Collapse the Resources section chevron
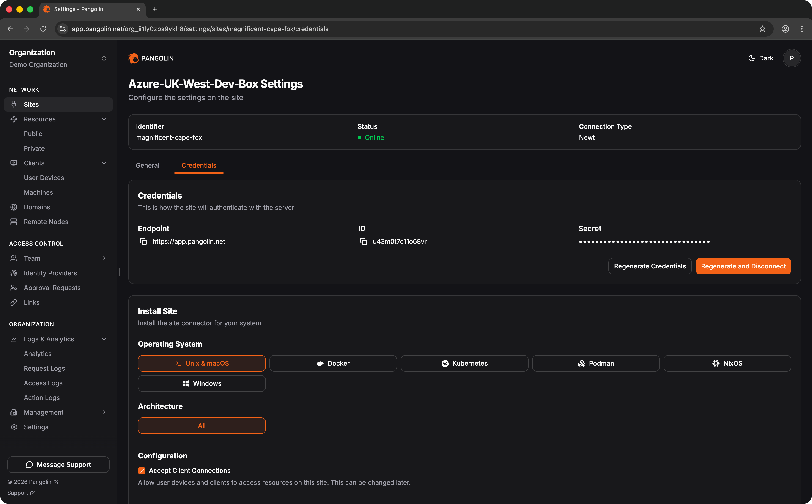 coord(104,119)
